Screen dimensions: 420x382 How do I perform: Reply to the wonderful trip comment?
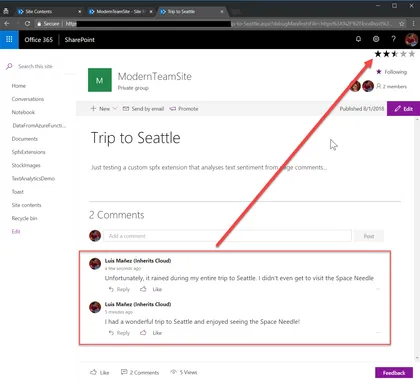pyautogui.click(x=119, y=333)
